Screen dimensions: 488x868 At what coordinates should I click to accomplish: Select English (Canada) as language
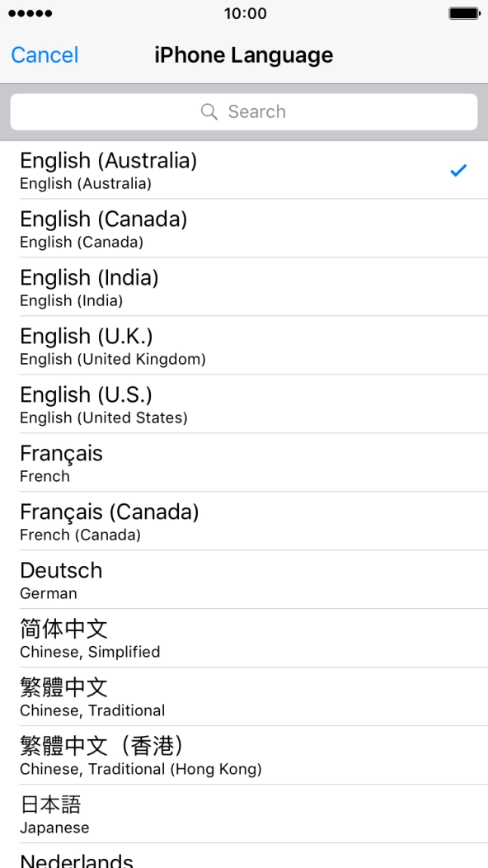pos(244,229)
